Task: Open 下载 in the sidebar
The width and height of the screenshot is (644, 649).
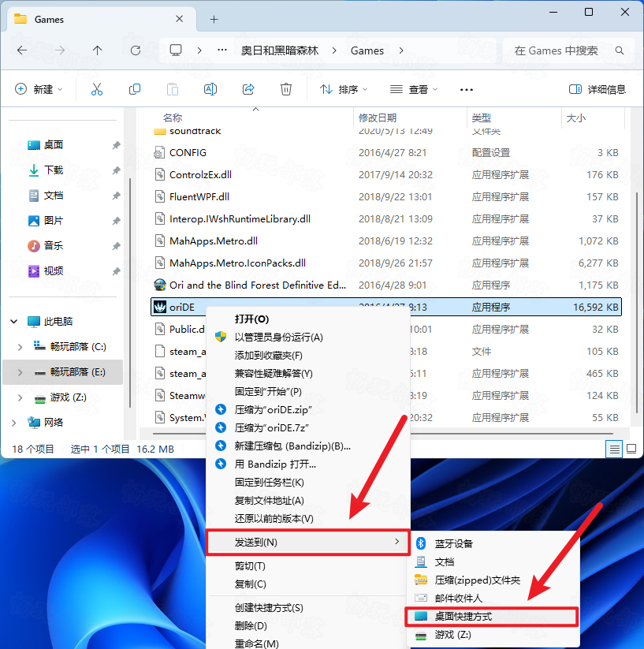Action: click(x=54, y=170)
